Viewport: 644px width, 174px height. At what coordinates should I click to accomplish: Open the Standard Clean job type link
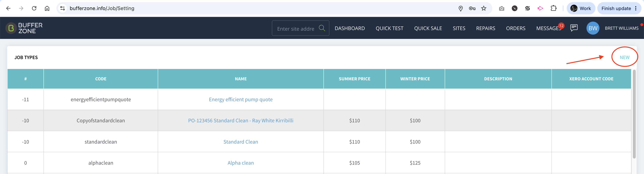[241, 142]
